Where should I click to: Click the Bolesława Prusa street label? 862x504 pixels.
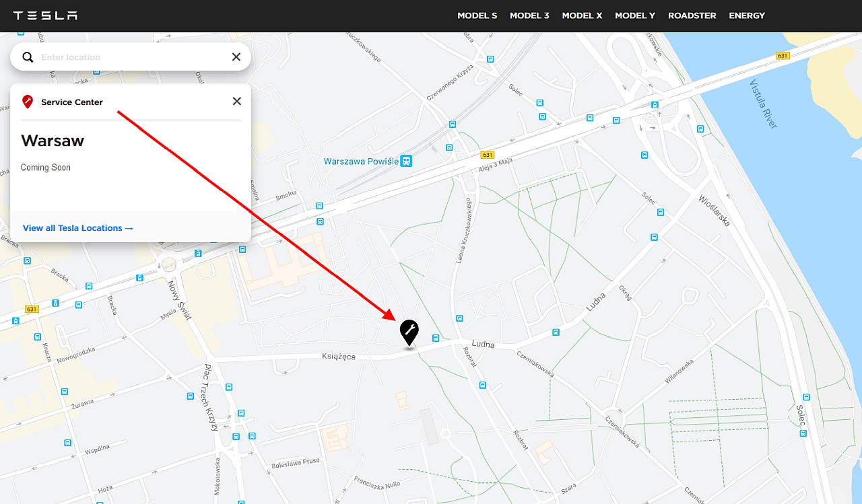[296, 462]
